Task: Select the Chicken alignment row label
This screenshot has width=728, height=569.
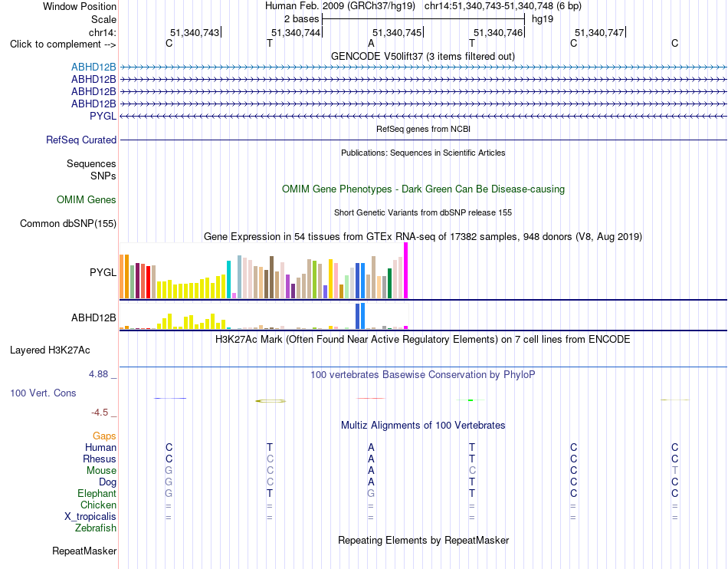Action: click(x=98, y=505)
